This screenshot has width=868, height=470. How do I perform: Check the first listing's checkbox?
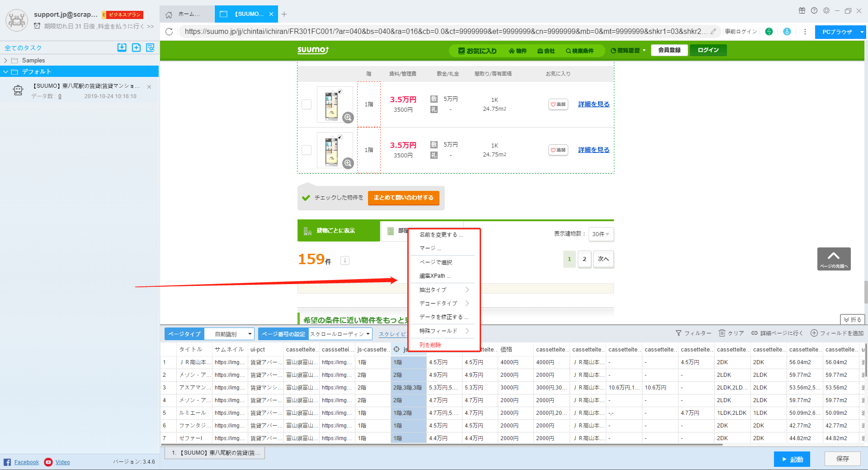point(307,104)
